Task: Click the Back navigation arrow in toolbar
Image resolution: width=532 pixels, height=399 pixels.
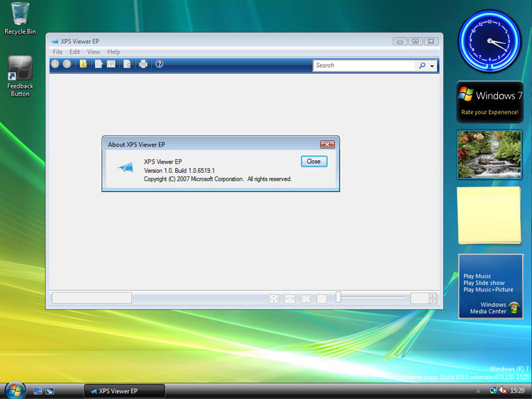Action: pos(55,64)
